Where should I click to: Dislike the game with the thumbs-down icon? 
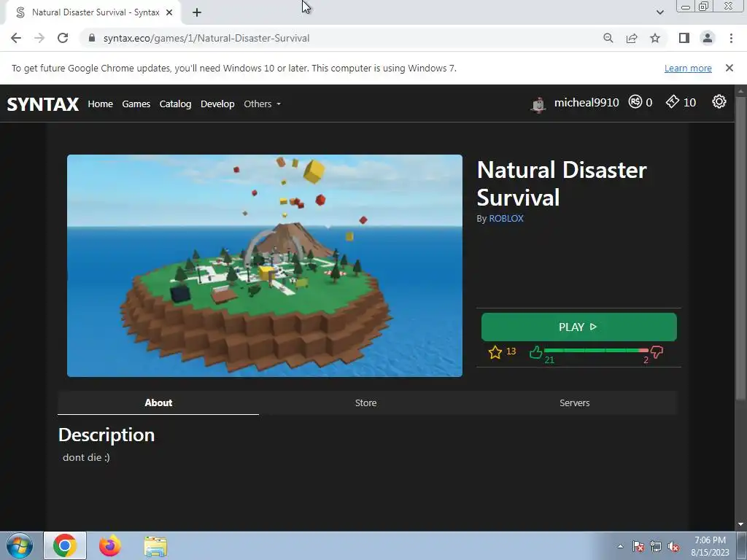click(x=657, y=352)
